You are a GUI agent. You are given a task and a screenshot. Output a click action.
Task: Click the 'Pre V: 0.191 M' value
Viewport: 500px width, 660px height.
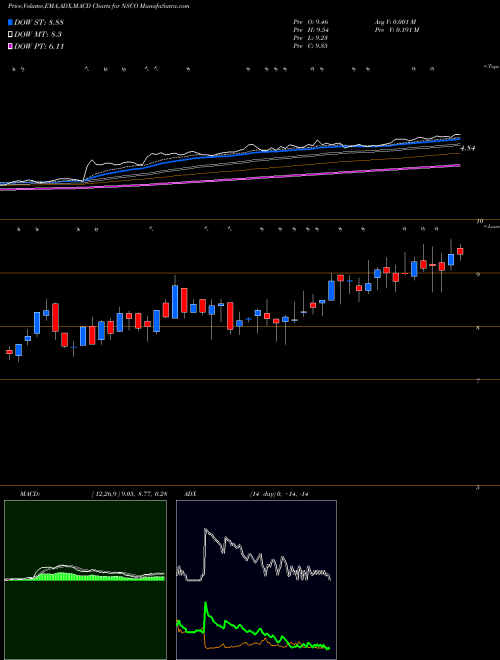(396, 30)
